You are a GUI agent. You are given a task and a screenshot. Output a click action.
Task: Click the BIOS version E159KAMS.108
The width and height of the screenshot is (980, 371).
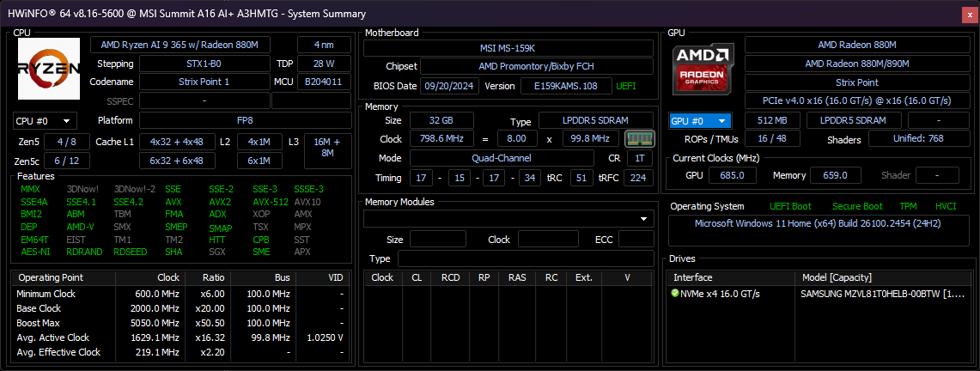click(566, 86)
